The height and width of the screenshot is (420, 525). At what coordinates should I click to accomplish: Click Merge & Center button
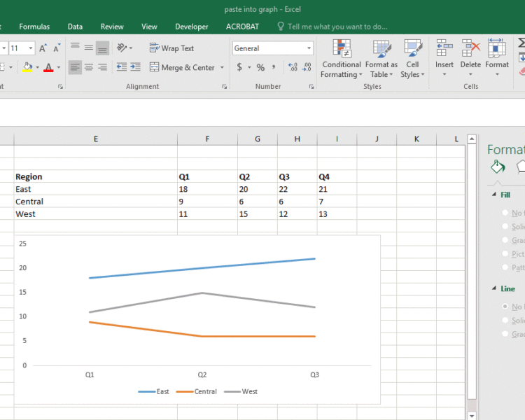coord(187,67)
